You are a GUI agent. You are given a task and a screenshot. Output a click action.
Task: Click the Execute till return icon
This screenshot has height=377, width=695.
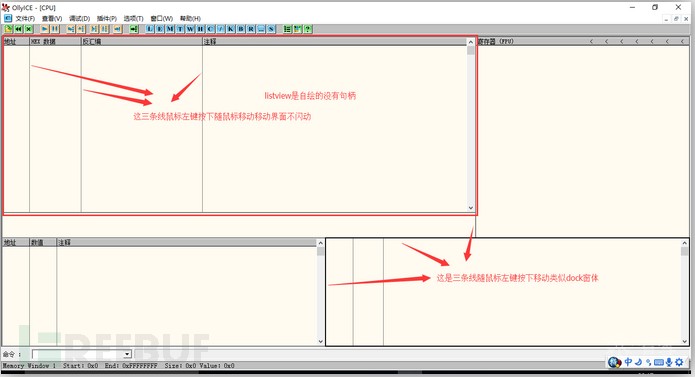tap(117, 29)
